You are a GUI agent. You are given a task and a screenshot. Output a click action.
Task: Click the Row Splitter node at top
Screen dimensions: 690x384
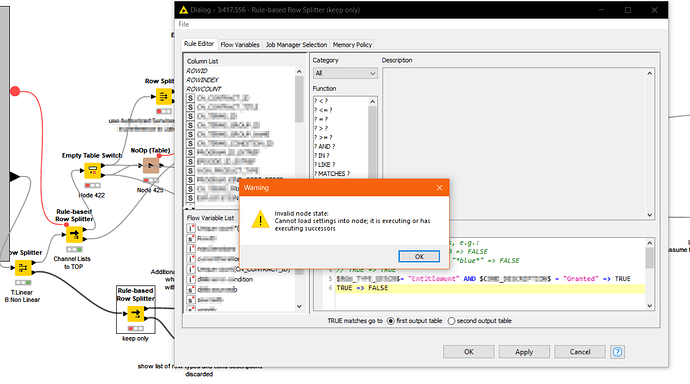pyautogui.click(x=164, y=96)
